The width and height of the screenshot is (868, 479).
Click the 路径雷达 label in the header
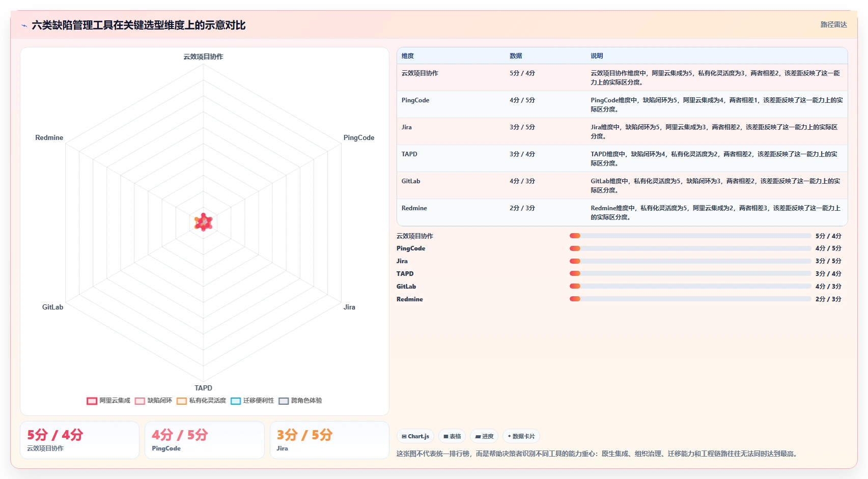pyautogui.click(x=833, y=24)
